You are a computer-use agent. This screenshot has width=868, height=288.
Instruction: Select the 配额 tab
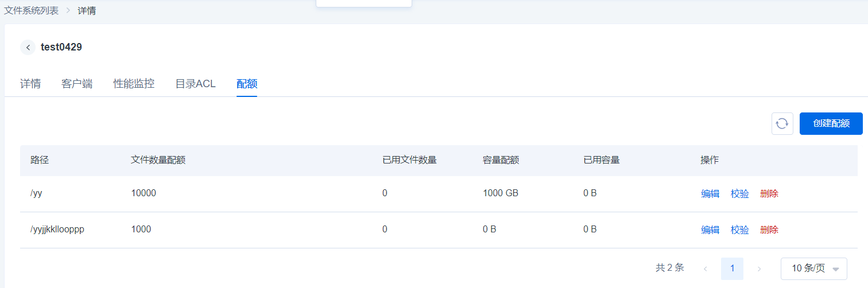coord(247,84)
